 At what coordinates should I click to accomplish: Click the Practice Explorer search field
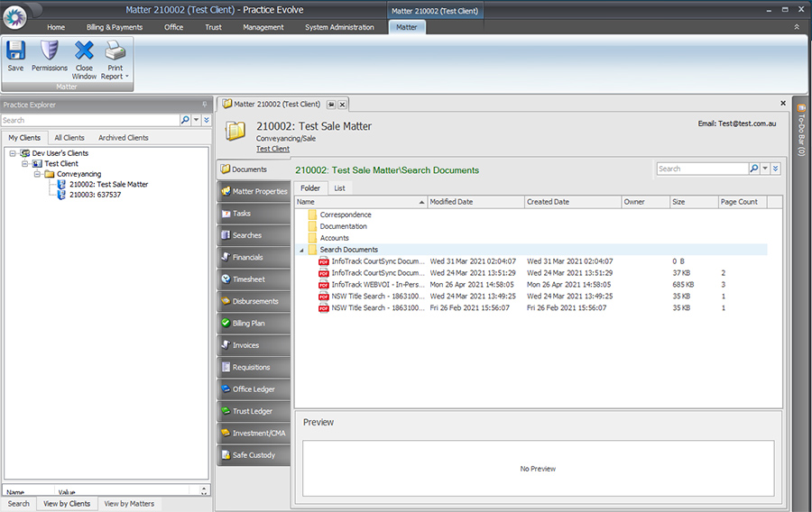[90, 120]
